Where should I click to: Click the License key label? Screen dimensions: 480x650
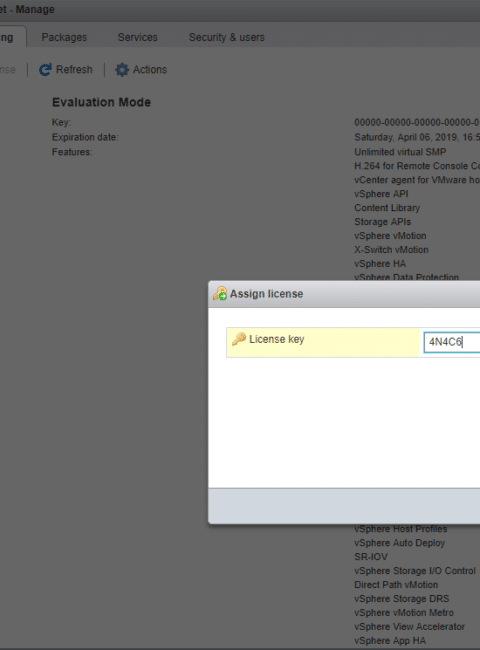pyautogui.click(x=276, y=339)
